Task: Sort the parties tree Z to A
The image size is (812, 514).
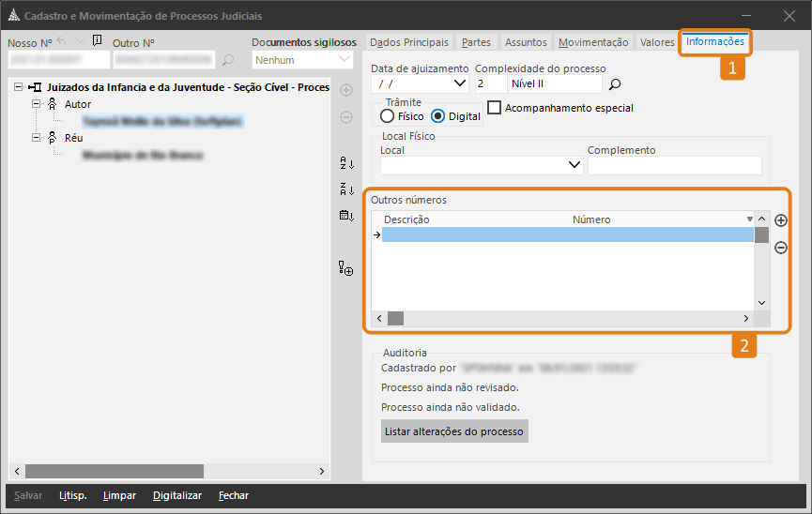Action: point(346,189)
